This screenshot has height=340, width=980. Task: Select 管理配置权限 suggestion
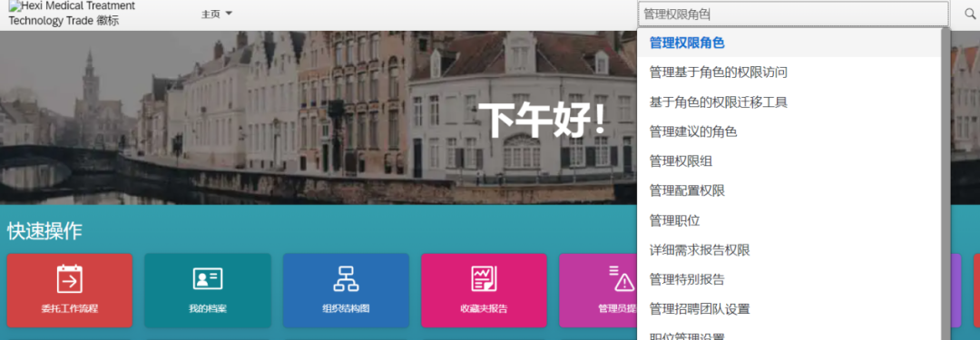coord(789,190)
